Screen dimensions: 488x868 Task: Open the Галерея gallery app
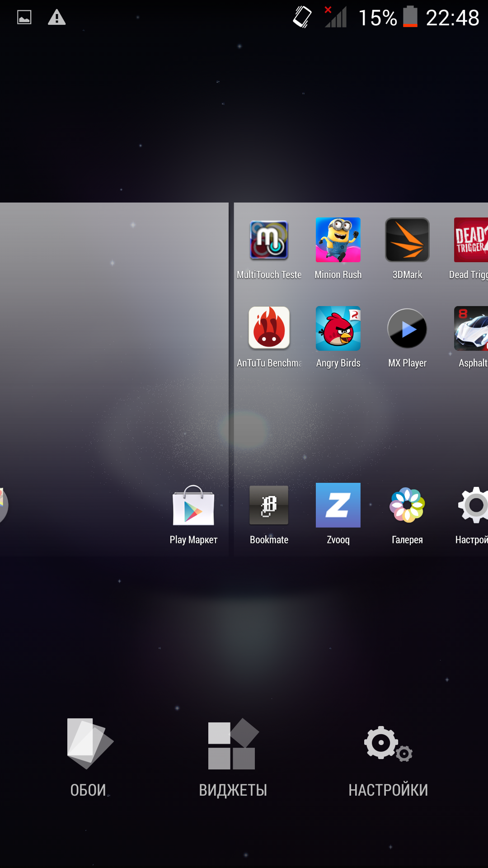tap(407, 505)
